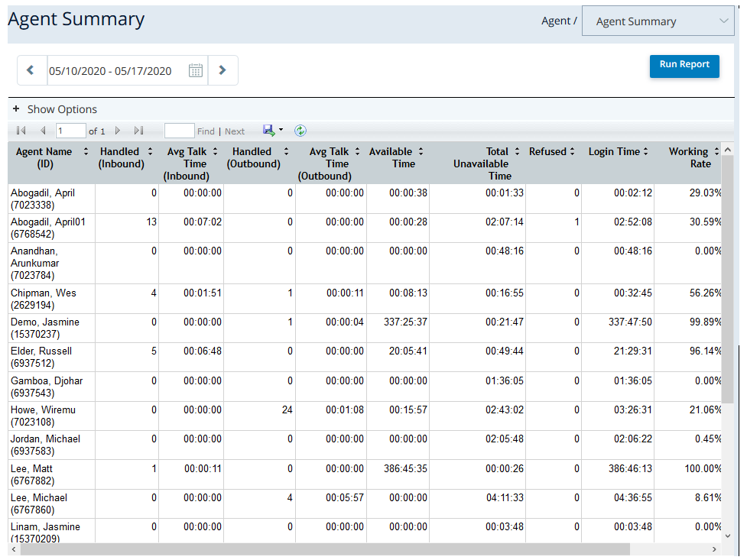747x560 pixels.
Task: Open export format dropdown arrow
Action: pyautogui.click(x=281, y=130)
